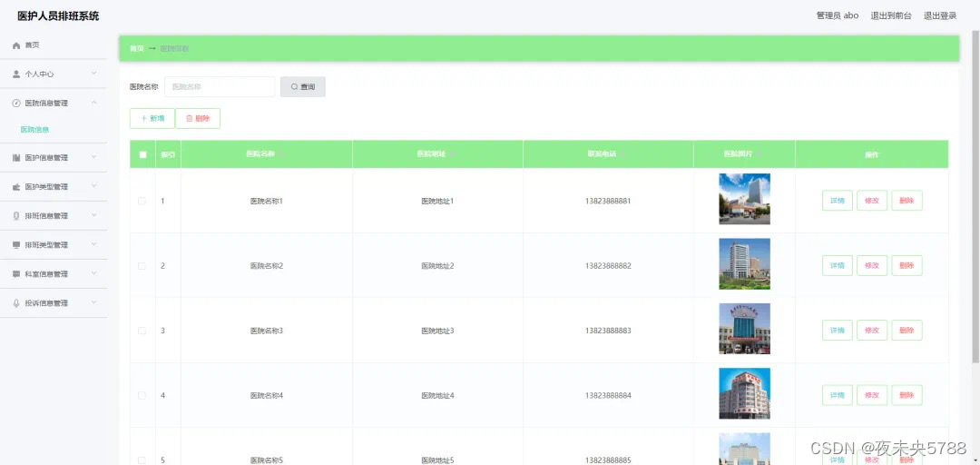The width and height of the screenshot is (980, 465).
Task: Sort by 联系电话 column arrow
Action: [x=622, y=154]
